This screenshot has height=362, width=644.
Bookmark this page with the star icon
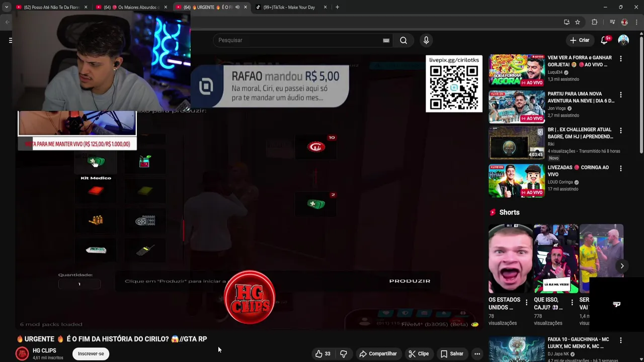coord(578,22)
